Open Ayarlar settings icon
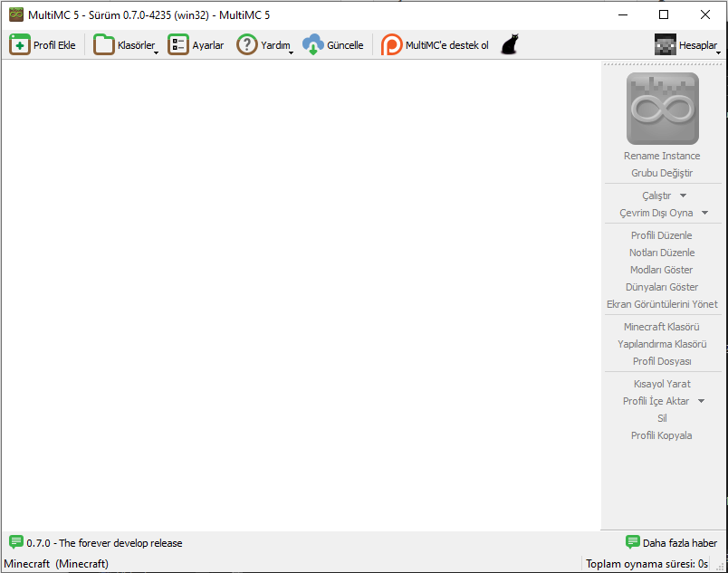 tap(178, 45)
